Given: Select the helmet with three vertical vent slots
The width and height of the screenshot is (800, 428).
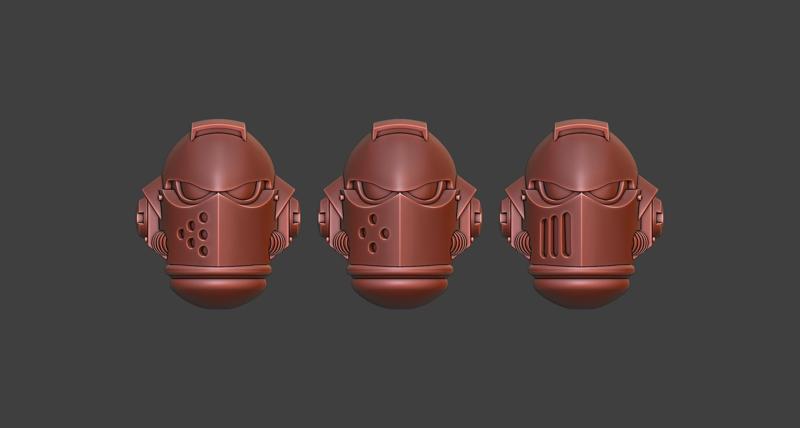Looking at the screenshot, I should pyautogui.click(x=582, y=214).
